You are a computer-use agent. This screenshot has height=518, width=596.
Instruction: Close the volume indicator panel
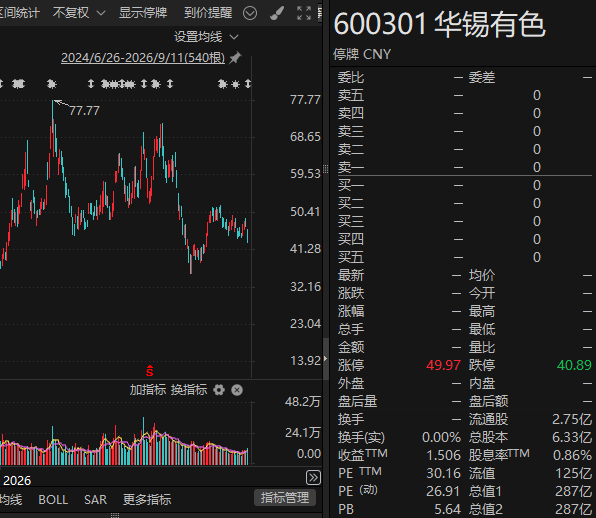[237, 390]
